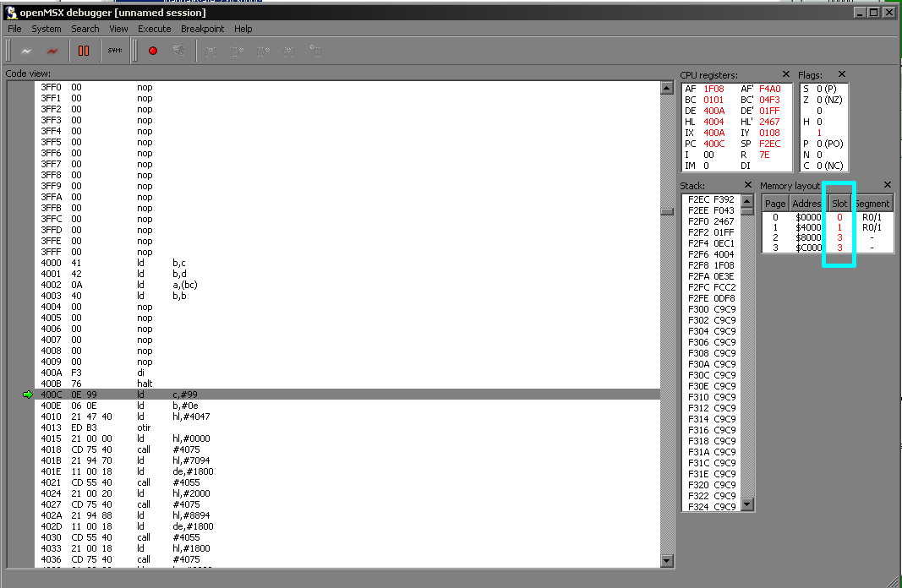Image resolution: width=902 pixels, height=588 pixels.
Task: Click the red lightning disconnect icon
Action: [52, 51]
